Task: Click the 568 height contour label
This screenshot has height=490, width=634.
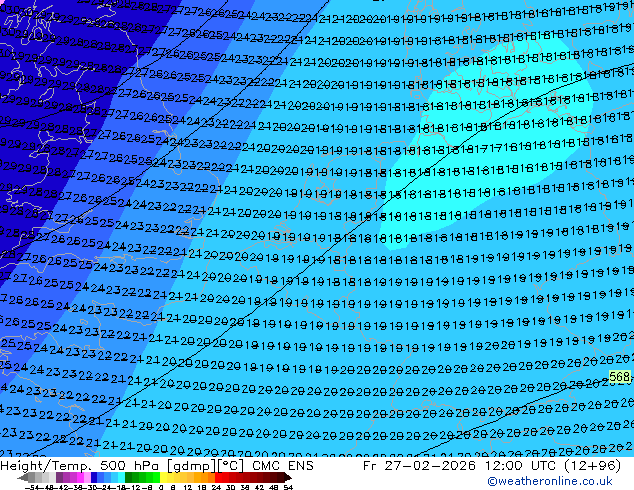Action: 619,377
